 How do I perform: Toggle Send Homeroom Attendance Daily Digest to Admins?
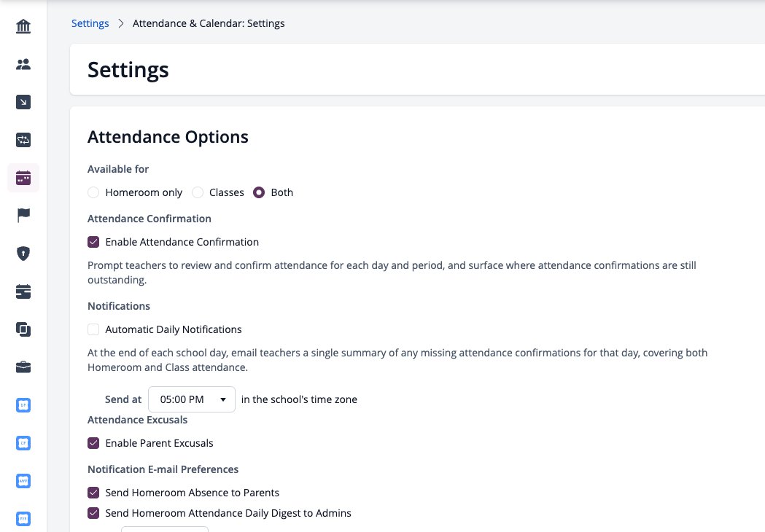point(93,513)
